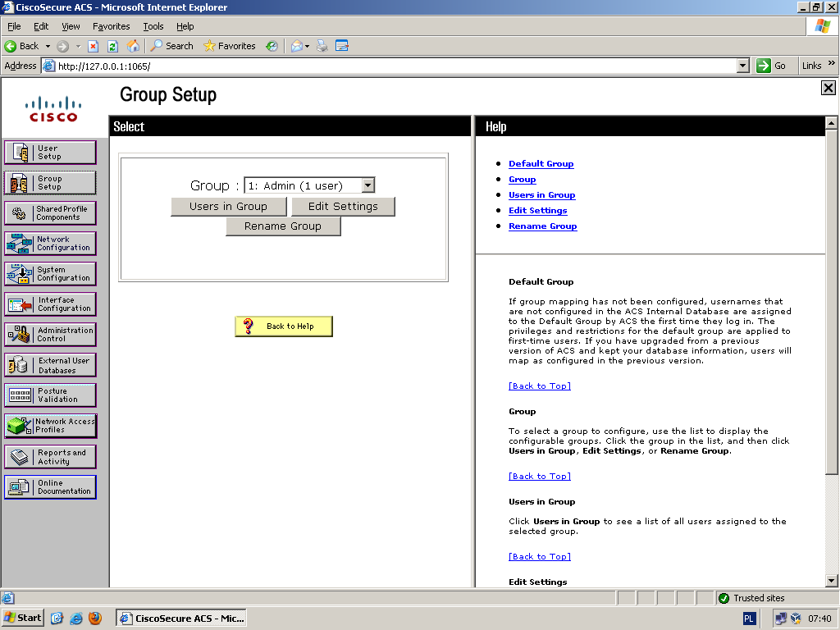Open the View menu
This screenshot has height=630, width=840.
point(71,26)
